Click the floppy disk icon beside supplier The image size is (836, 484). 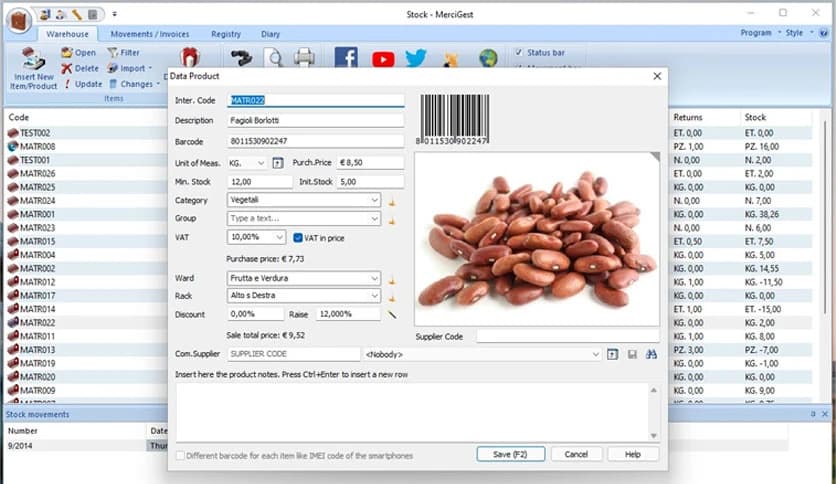(x=632, y=354)
